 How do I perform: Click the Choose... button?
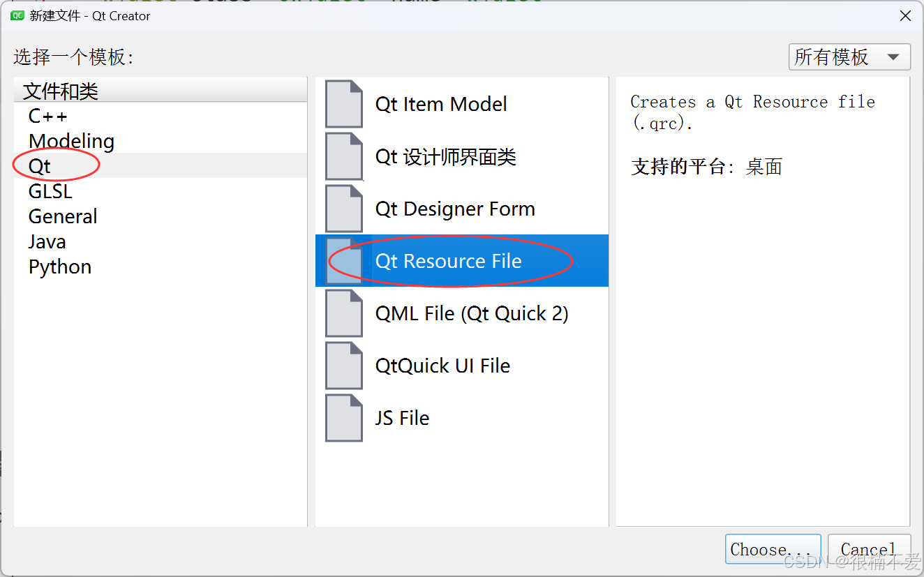(x=772, y=549)
